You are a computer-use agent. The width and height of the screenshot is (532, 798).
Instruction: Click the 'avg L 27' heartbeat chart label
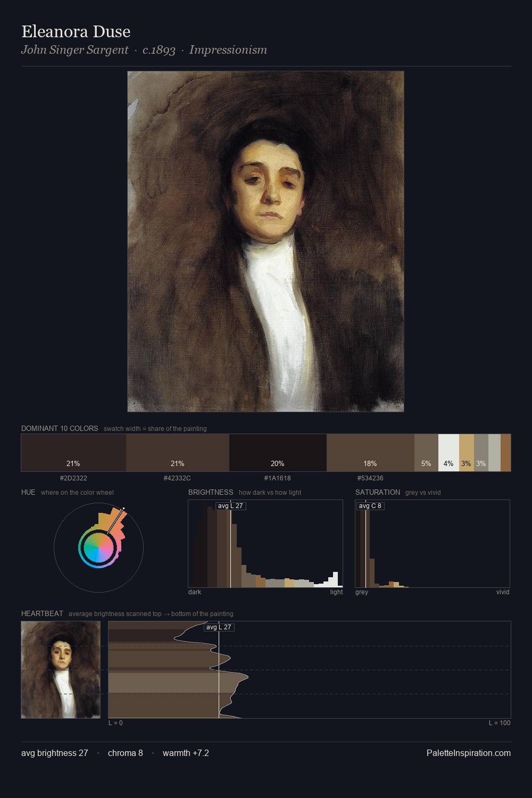pos(219,627)
